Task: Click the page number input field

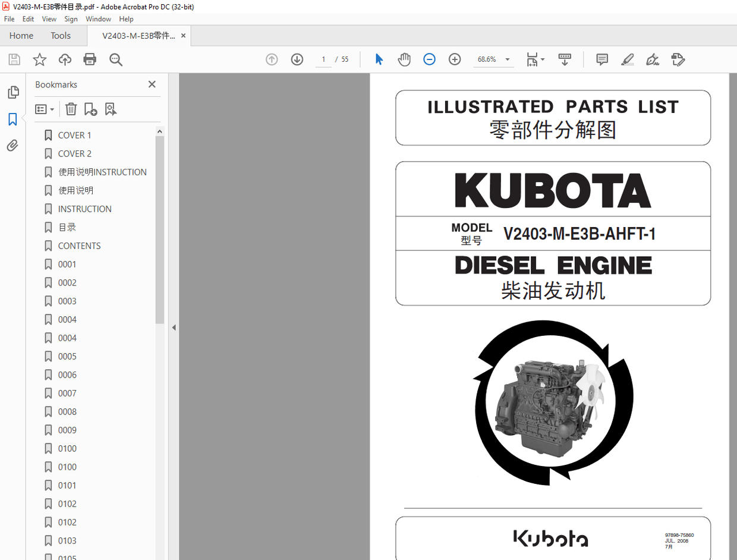Action: click(x=323, y=59)
